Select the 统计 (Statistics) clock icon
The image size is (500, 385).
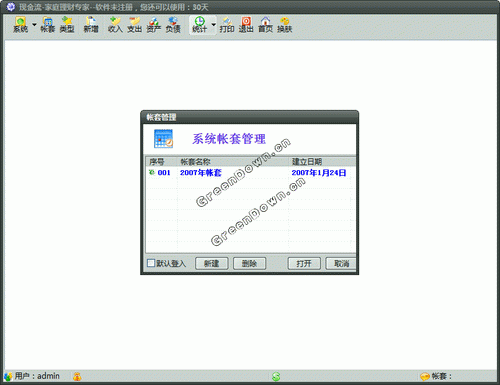[199, 25]
